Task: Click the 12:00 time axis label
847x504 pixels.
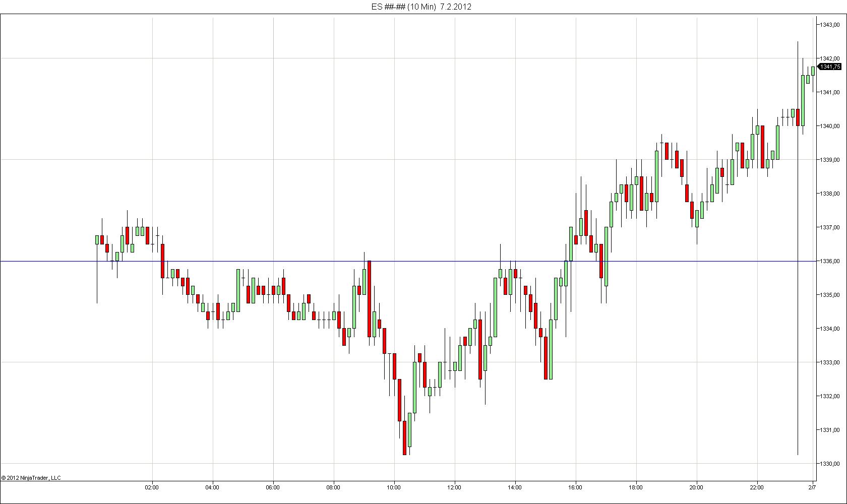Action: (x=454, y=487)
